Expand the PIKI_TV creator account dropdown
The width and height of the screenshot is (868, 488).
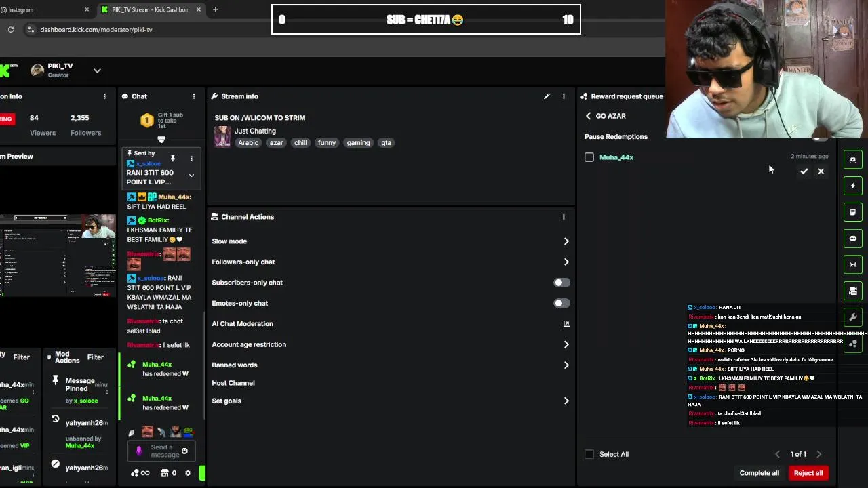coord(97,70)
